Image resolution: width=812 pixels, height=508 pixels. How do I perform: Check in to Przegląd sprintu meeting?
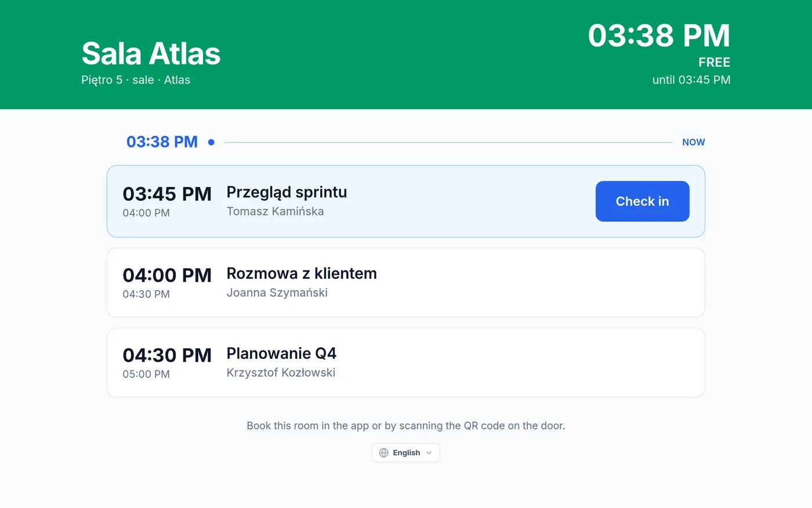(x=642, y=201)
